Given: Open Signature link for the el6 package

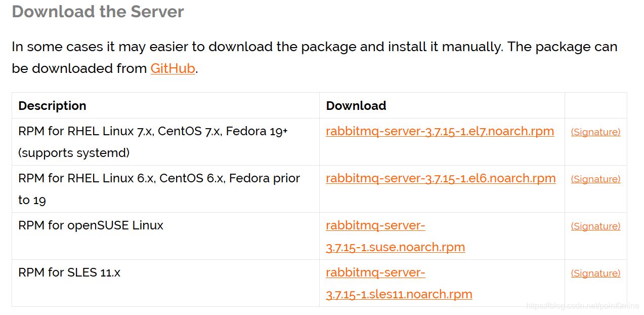Looking at the screenshot, I should (x=595, y=179).
